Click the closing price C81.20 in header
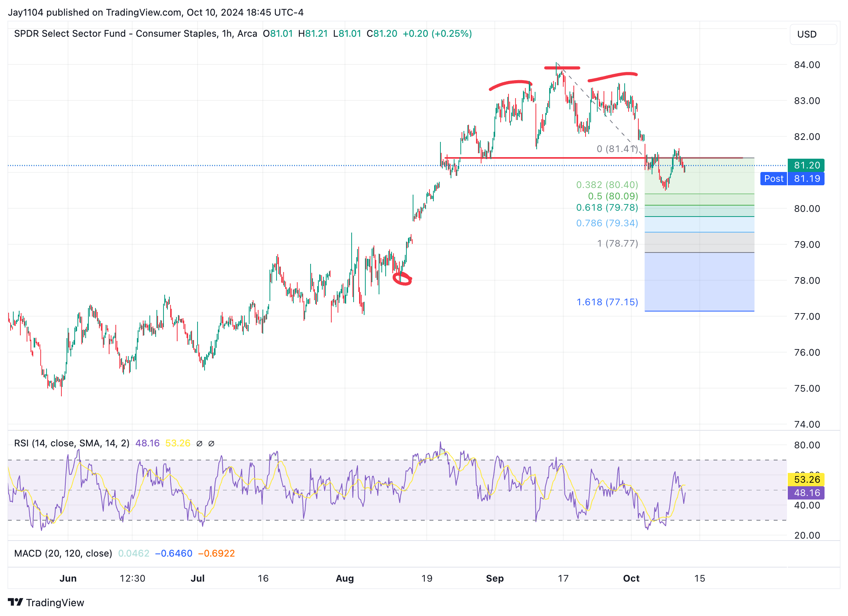The width and height of the screenshot is (848, 616). 382,34
